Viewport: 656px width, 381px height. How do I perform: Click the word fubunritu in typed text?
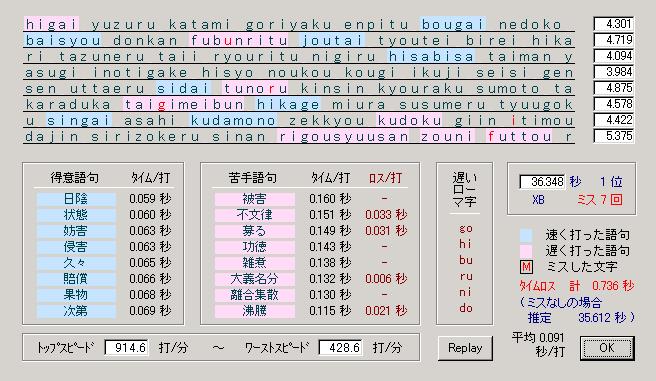point(239,41)
